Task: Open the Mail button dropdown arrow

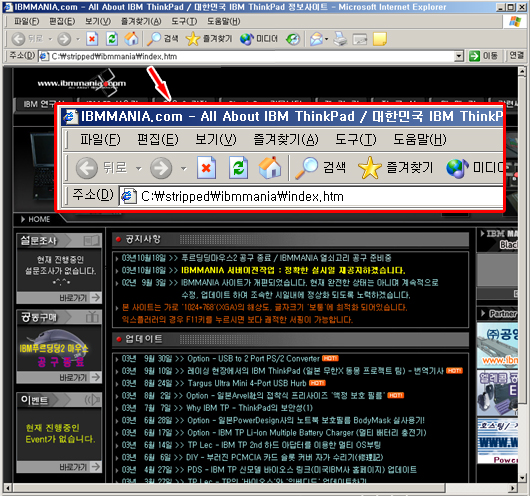Action: [x=327, y=39]
